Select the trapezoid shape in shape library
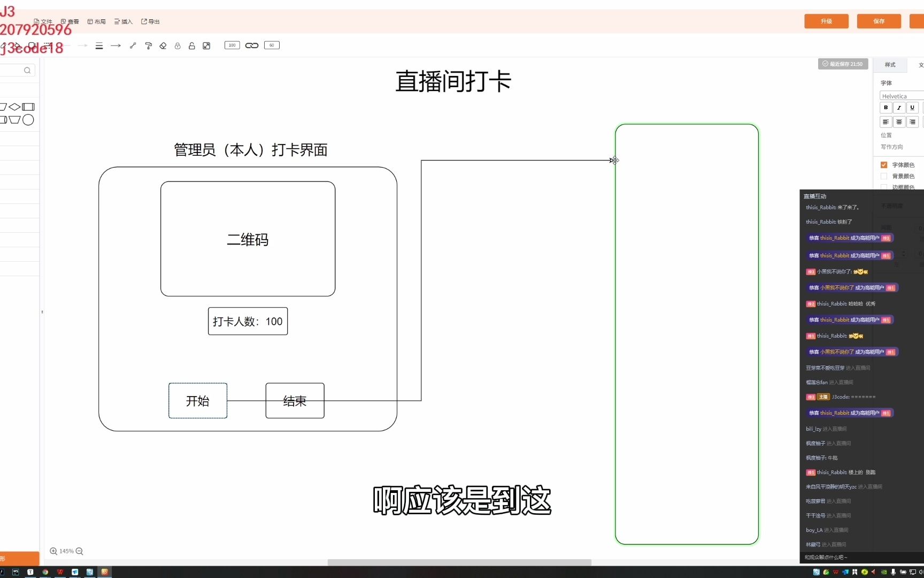This screenshot has width=924, height=578. click(15, 120)
